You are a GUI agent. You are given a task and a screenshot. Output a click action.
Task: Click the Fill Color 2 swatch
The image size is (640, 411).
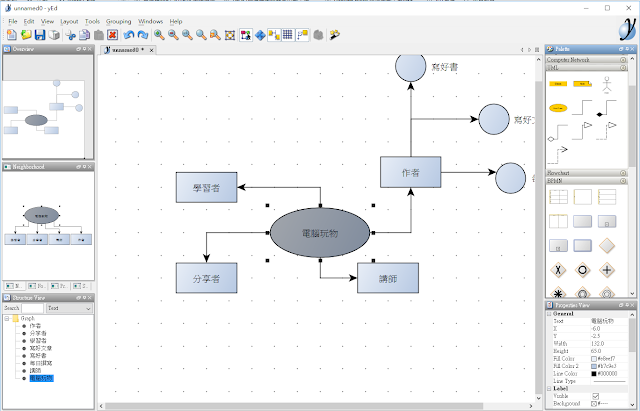594,366
